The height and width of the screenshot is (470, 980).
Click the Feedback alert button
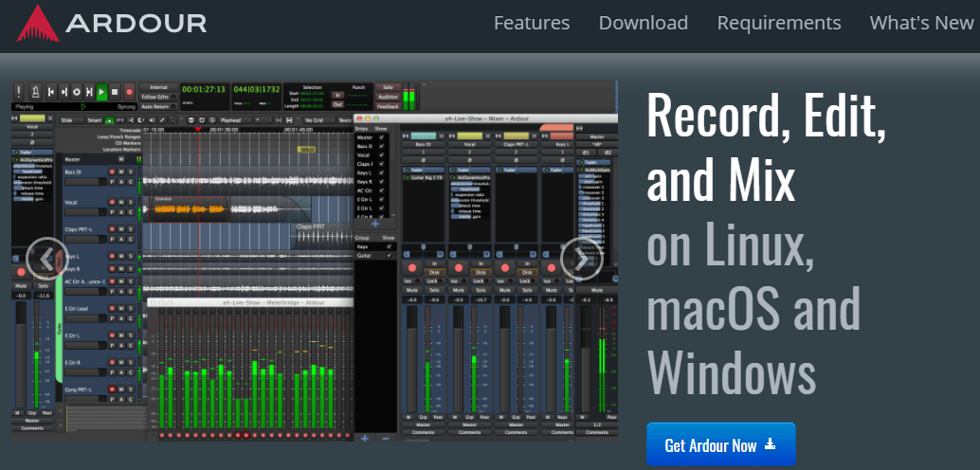[388, 107]
